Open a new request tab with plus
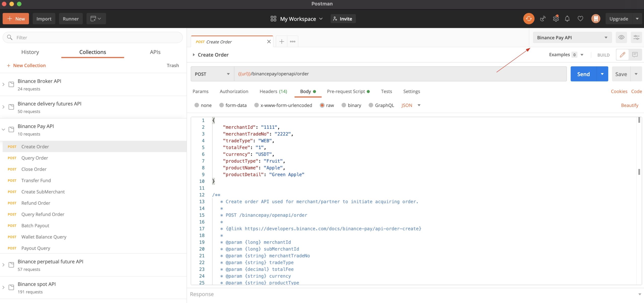Viewport: 644px width, 303px height. pyautogui.click(x=281, y=41)
